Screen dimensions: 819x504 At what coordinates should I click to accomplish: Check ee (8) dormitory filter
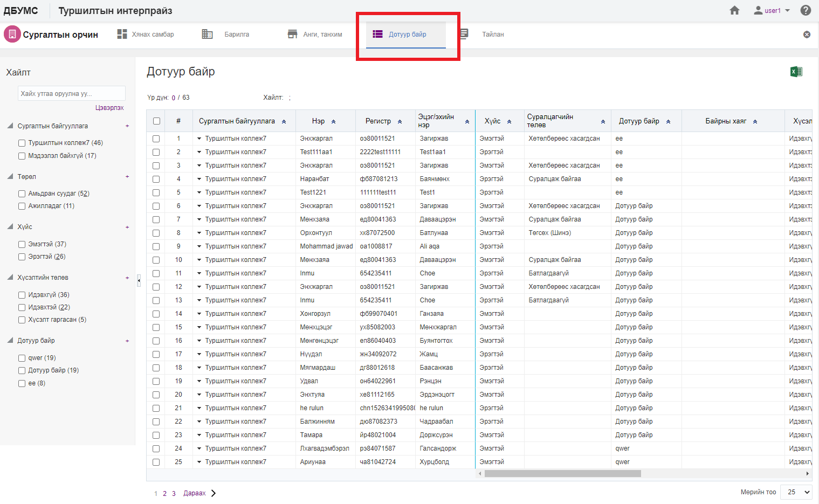[22, 384]
